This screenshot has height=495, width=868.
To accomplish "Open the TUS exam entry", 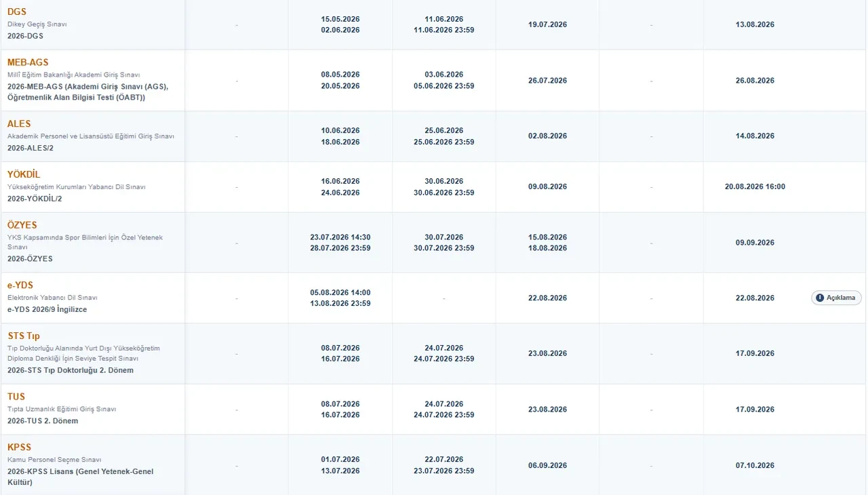I will (x=16, y=397).
